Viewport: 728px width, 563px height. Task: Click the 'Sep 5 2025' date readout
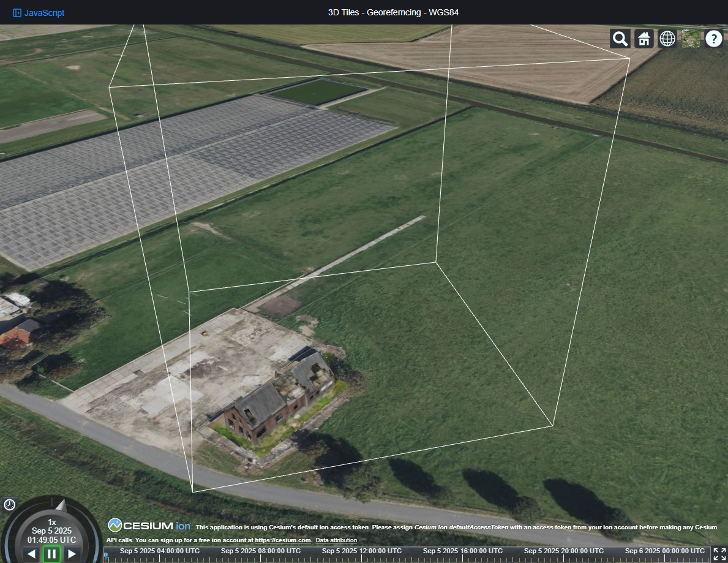pos(51,531)
